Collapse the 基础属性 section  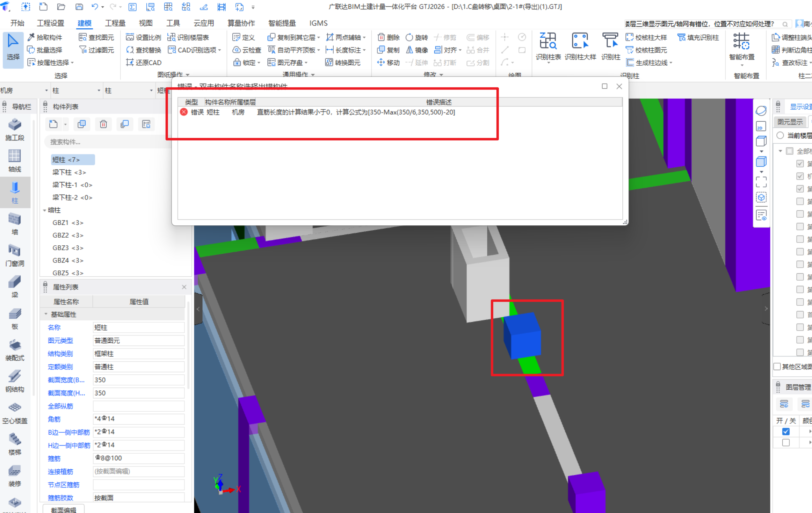tap(46, 314)
